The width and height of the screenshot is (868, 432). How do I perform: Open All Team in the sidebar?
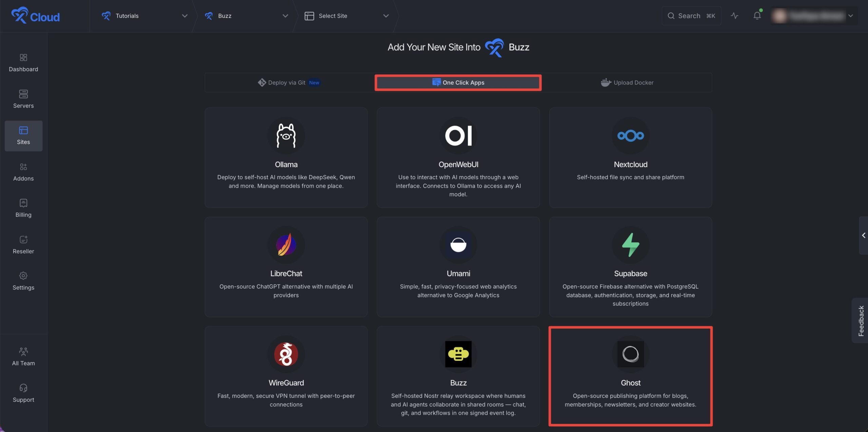(23, 357)
